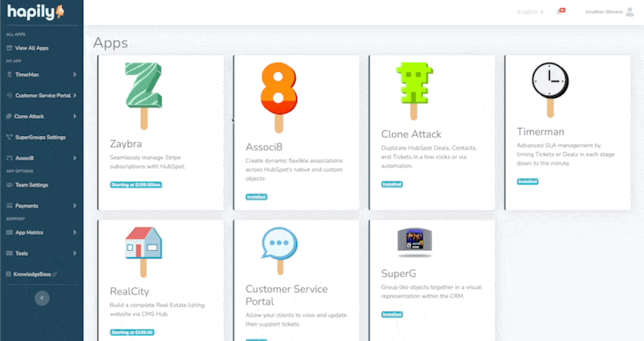Click 'Seamlessly manage Stripe subscriptions' description

coord(147,162)
